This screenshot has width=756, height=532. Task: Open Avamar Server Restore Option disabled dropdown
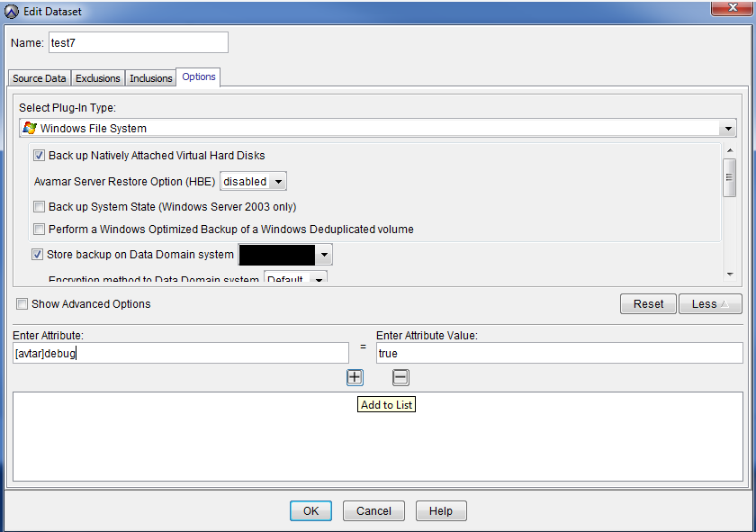click(253, 181)
